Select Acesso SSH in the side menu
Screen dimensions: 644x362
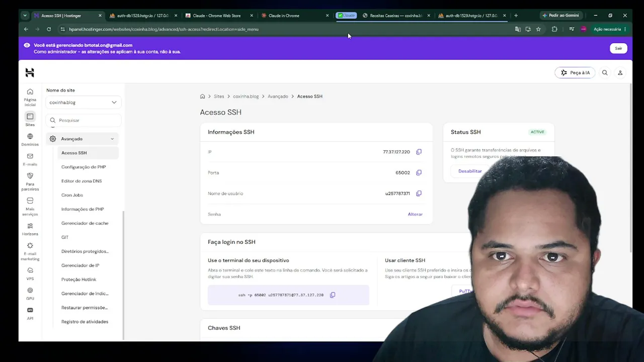(88, 153)
